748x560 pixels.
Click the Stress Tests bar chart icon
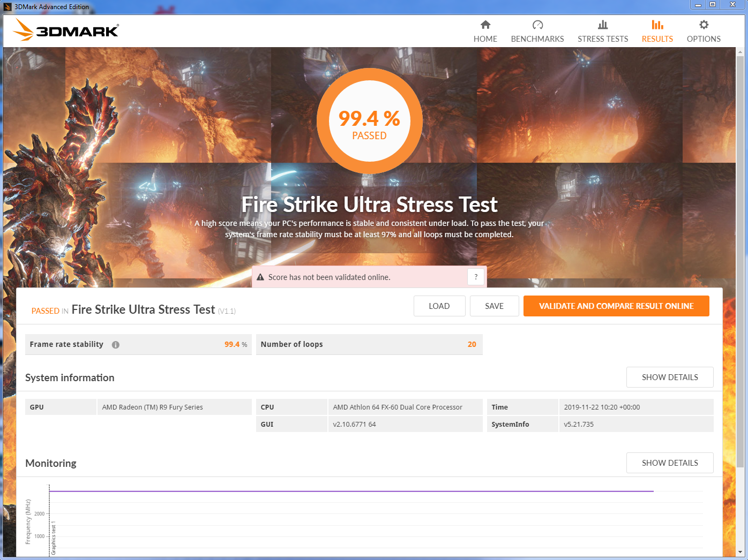[603, 25]
